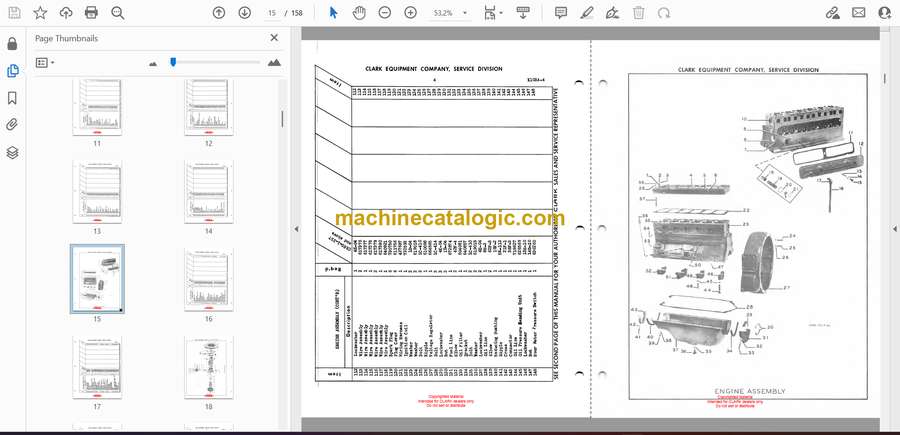The image size is (900, 435).
Task: Click the delete trash icon
Action: 638,13
